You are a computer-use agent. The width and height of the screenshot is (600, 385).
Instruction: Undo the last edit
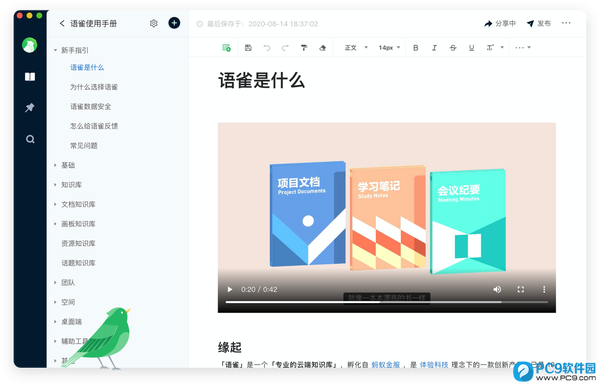pyautogui.click(x=267, y=48)
